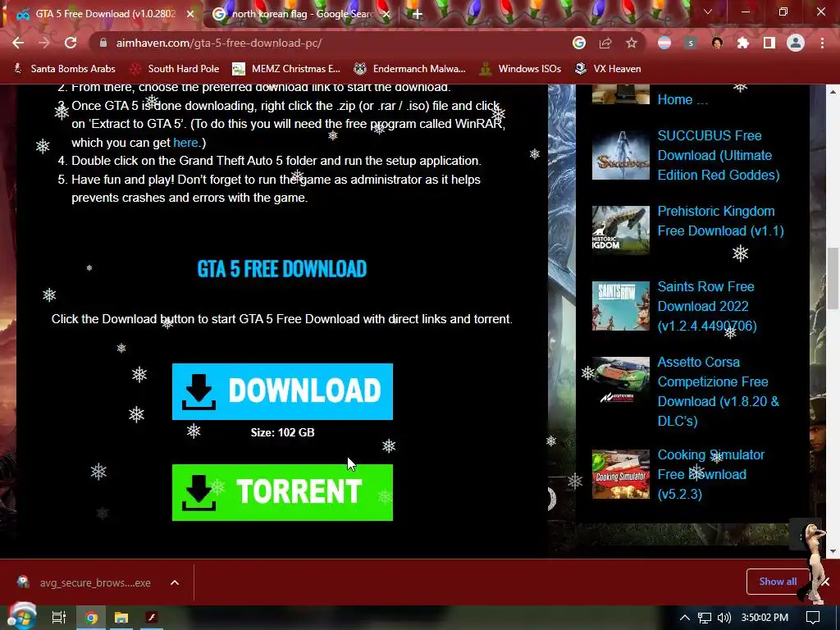
Task: Follow the WinRAR 'here' link
Action: pos(185,143)
